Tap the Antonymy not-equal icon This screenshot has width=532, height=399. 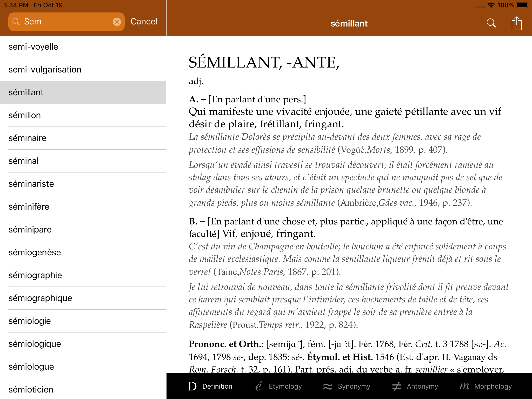point(397,386)
